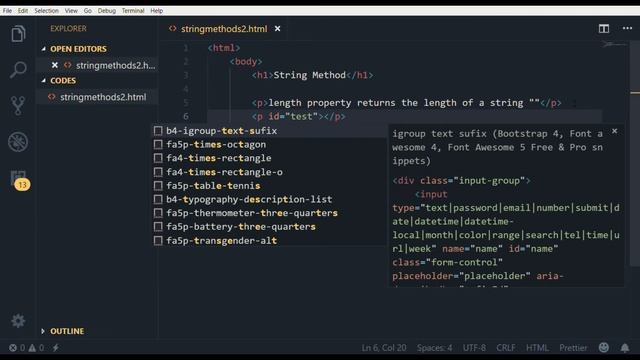Collapse the OPEN EDITORS section
640x360 pixels.
44,49
